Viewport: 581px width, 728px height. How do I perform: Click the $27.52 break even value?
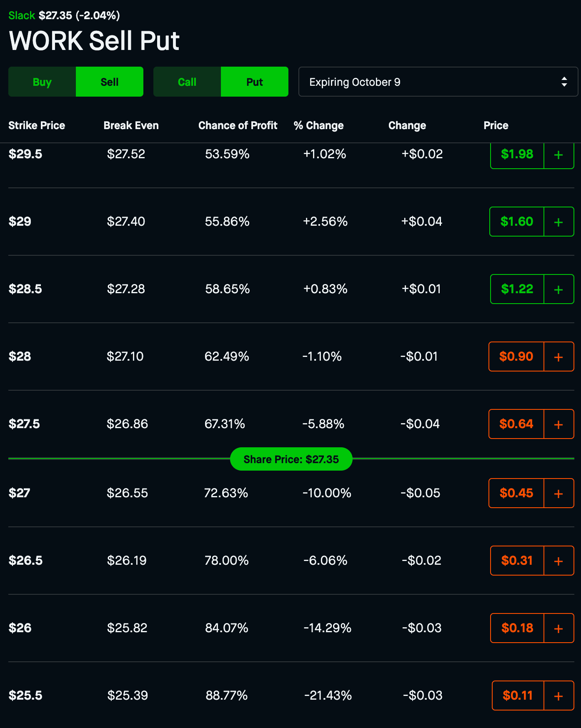[126, 154]
